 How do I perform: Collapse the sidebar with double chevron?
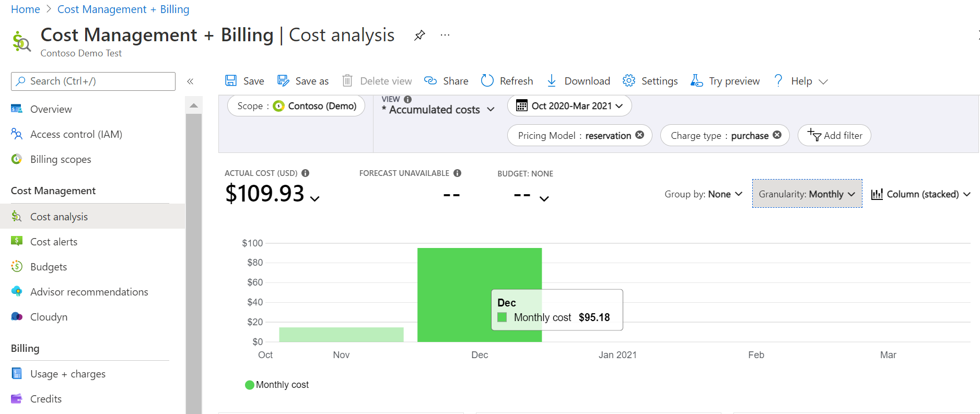click(x=190, y=81)
